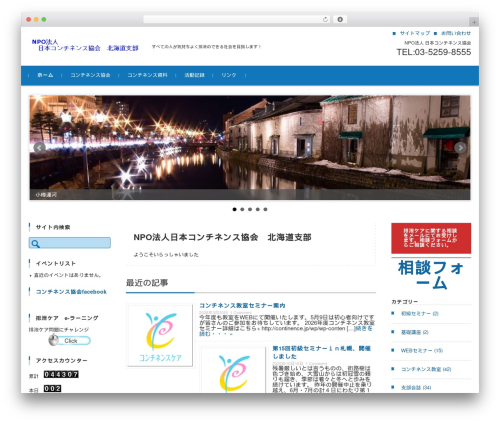500x423 pixels.
Task: Open a new tab with the plus button
Action: click(474, 22)
